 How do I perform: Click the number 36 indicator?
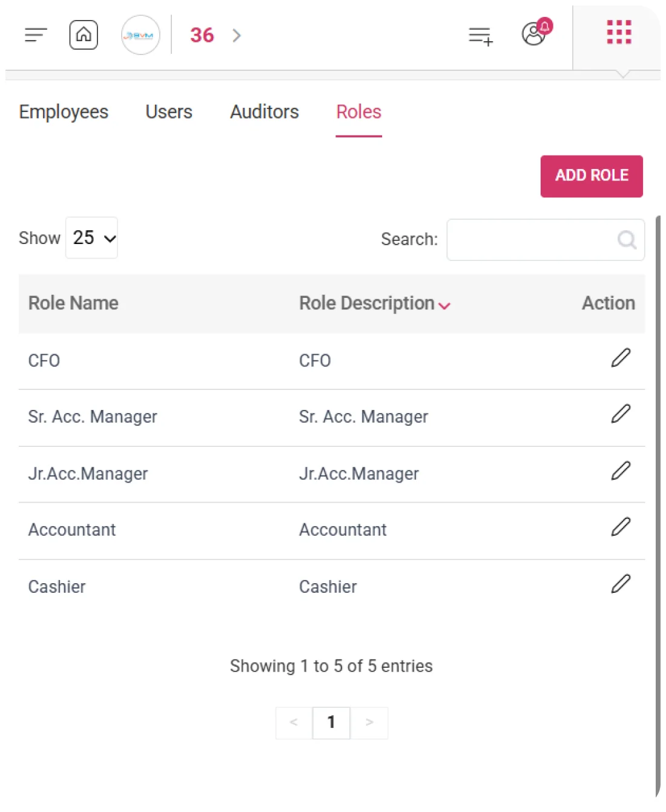202,35
